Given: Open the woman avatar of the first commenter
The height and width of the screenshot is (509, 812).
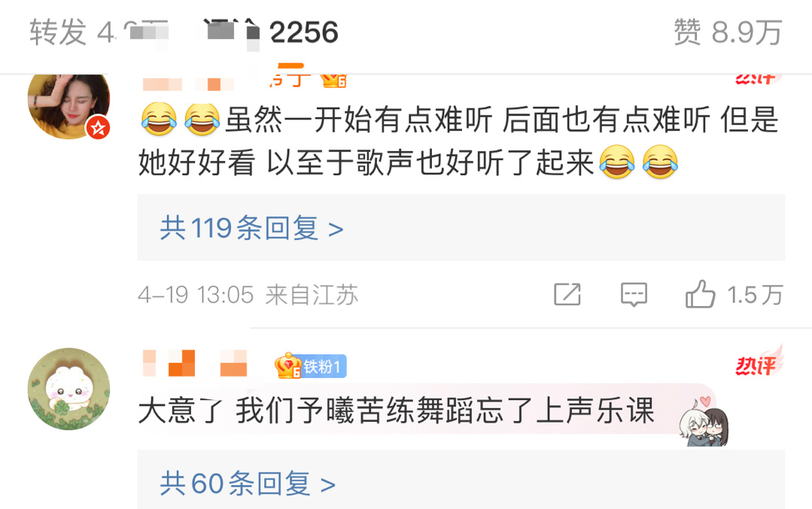Looking at the screenshot, I should coord(69,106).
